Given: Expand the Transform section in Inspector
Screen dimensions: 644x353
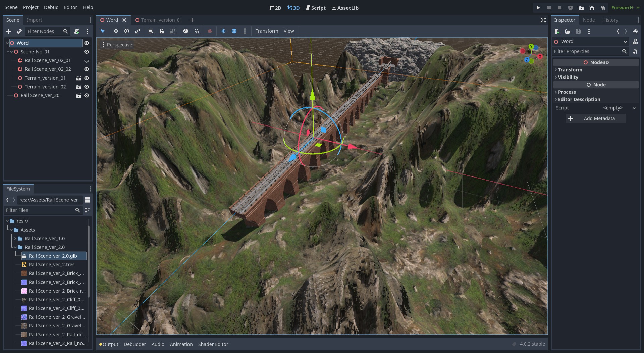Looking at the screenshot, I should [570, 70].
